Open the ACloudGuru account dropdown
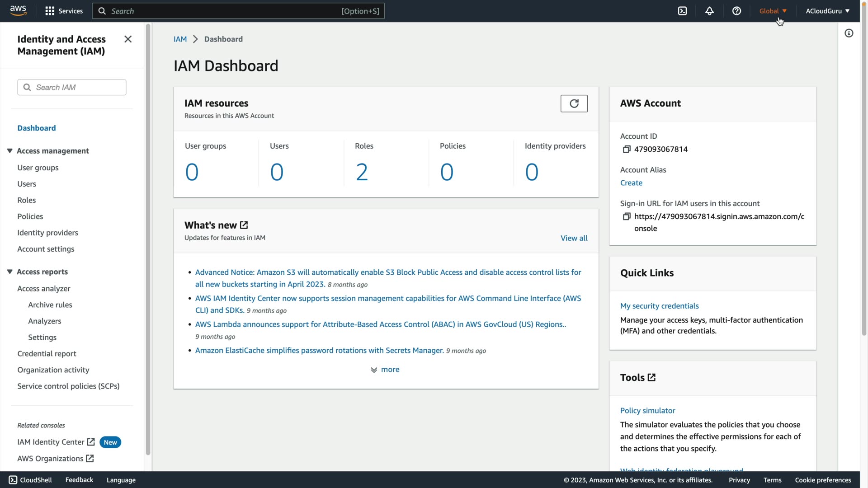The height and width of the screenshot is (488, 868). 827,11
